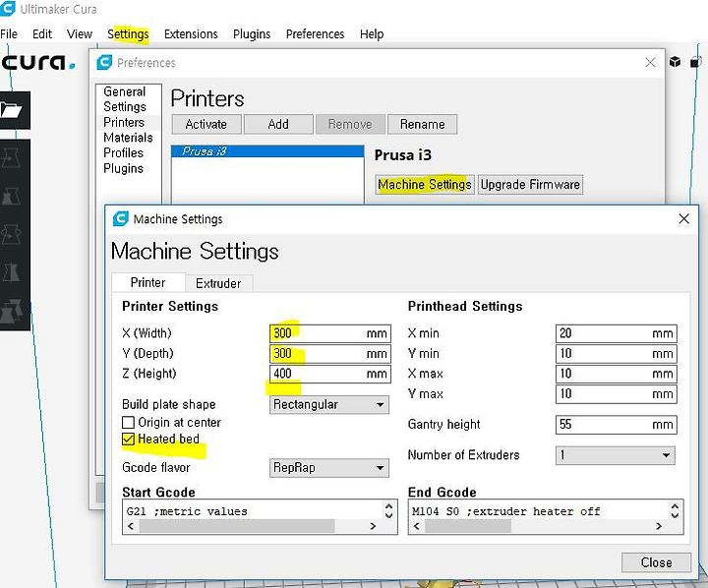Click End Gcode horizontal scrollbar thumb
Screen dimensions: 708x588
tap(468, 526)
